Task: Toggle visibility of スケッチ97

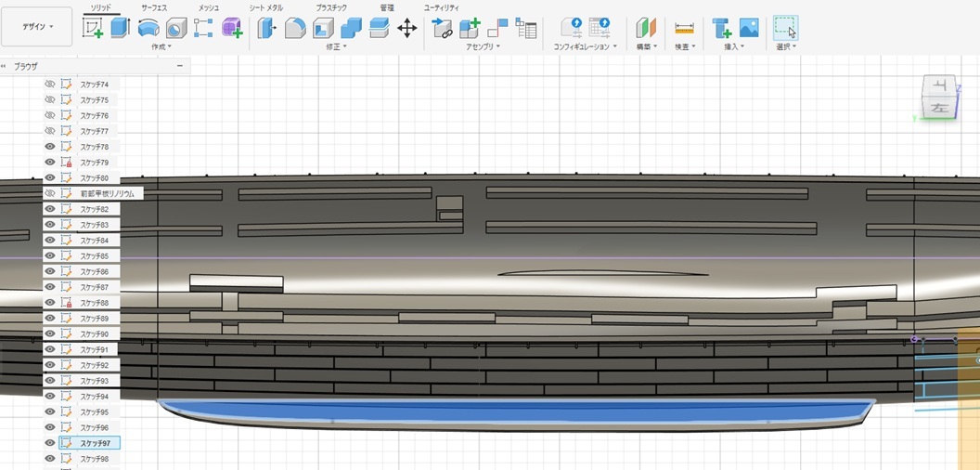Action: (x=50, y=443)
